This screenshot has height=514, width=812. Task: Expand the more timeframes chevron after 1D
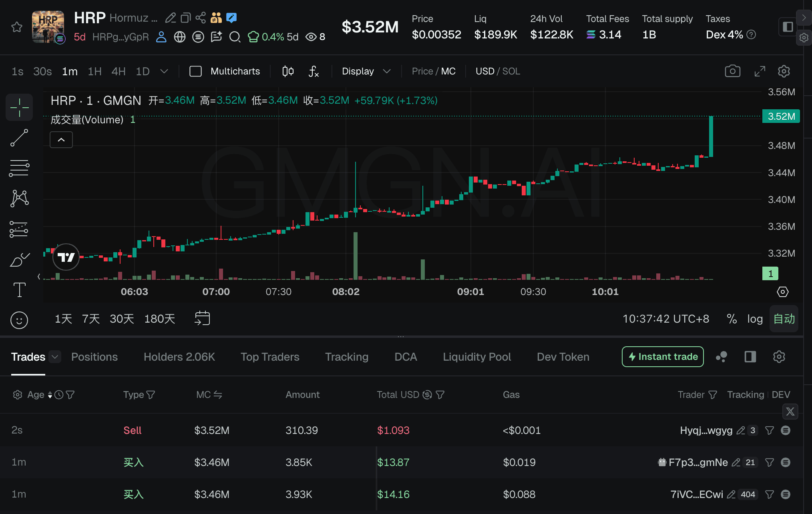[x=164, y=71]
